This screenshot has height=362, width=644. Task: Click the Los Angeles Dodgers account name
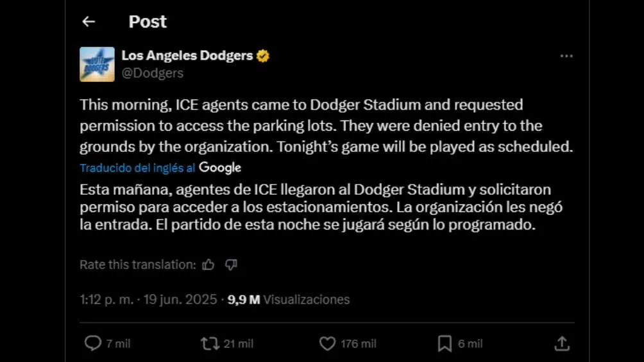[187, 56]
